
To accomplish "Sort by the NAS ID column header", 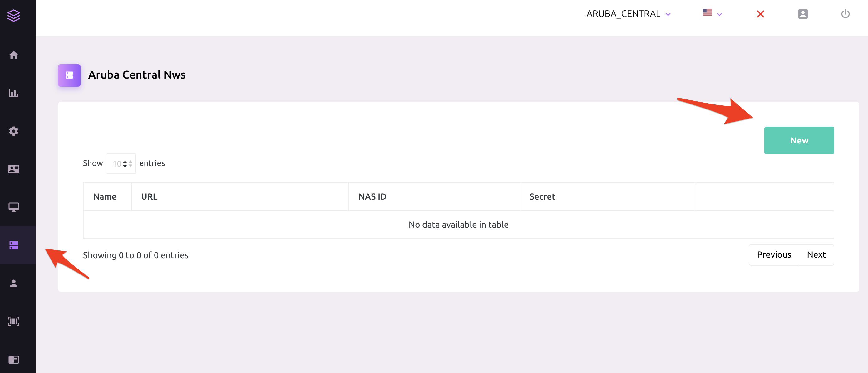I will tap(434, 196).
